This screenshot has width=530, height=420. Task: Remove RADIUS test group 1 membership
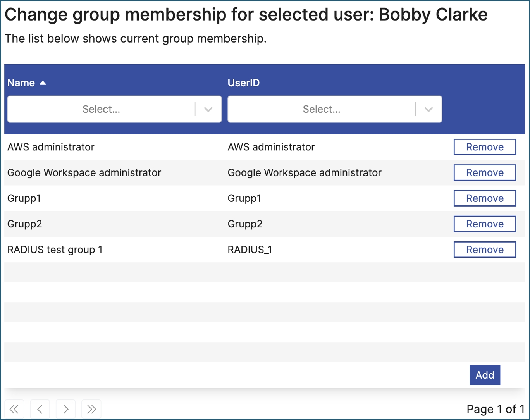click(485, 250)
